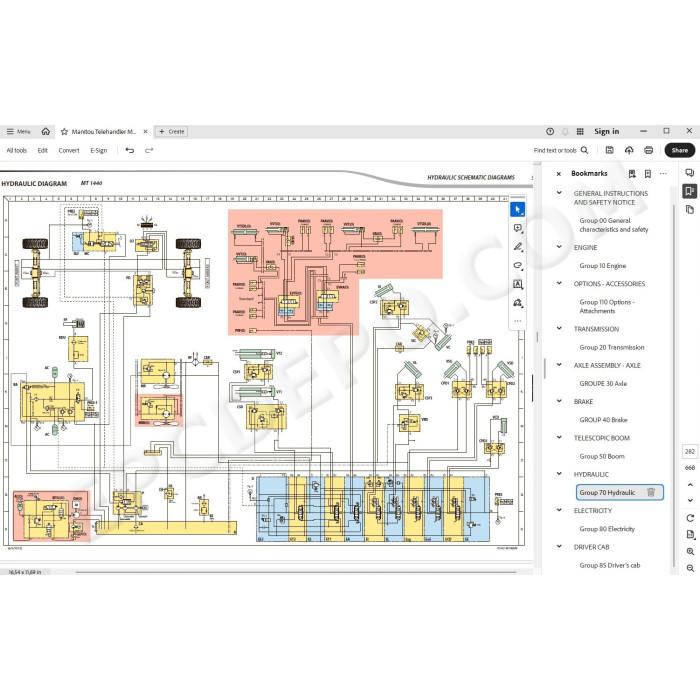Save the document with floppy icon

pos(609,150)
